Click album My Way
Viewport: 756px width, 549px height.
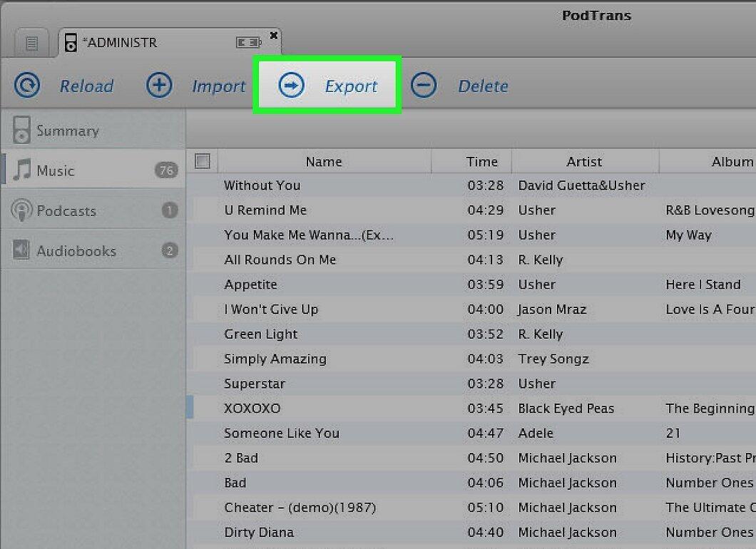[688, 235]
